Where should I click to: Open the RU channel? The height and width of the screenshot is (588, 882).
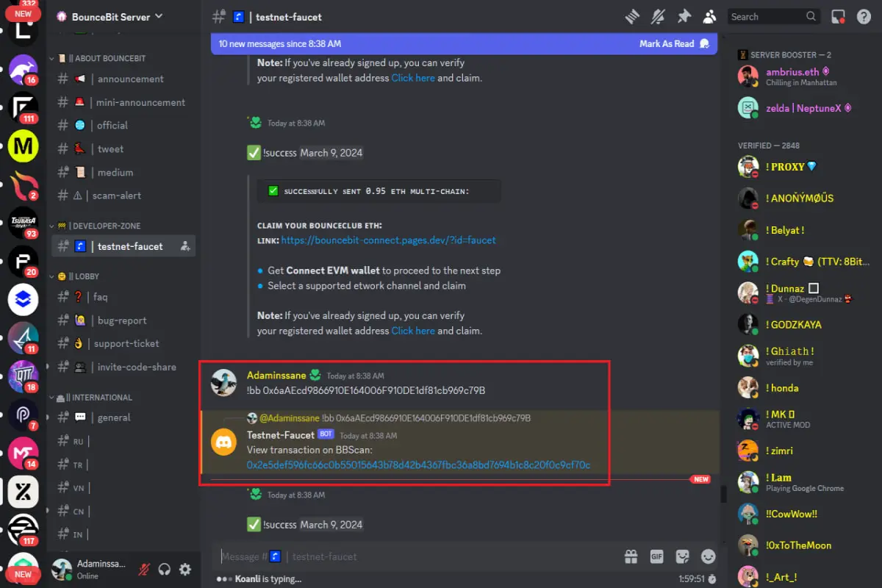click(x=123, y=441)
